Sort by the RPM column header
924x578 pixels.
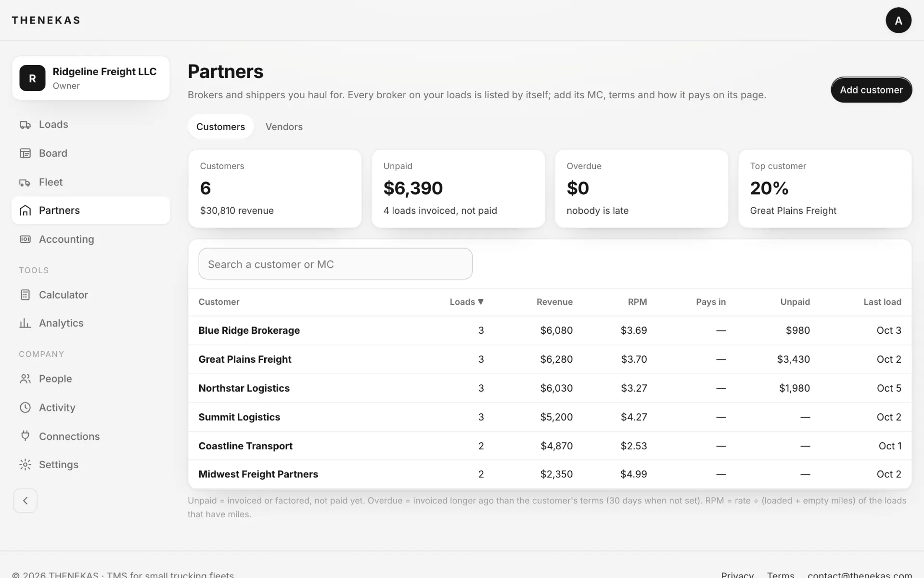point(637,302)
